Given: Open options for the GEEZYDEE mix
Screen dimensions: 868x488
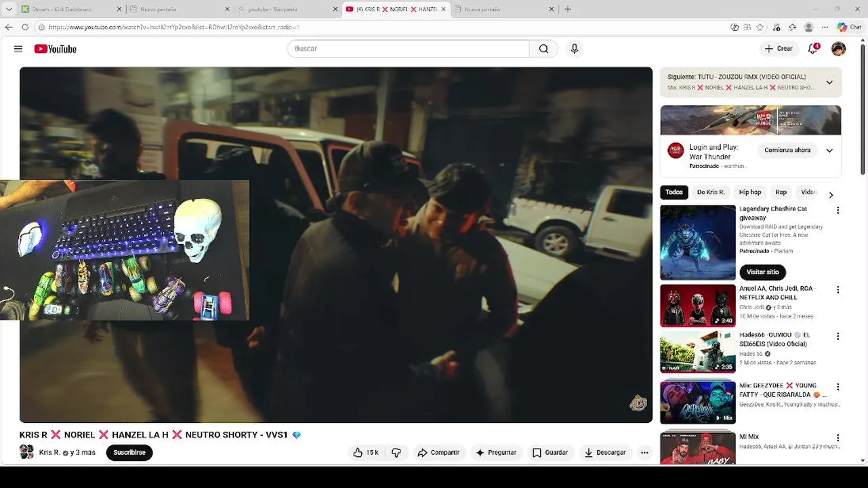Looking at the screenshot, I should click(x=838, y=387).
